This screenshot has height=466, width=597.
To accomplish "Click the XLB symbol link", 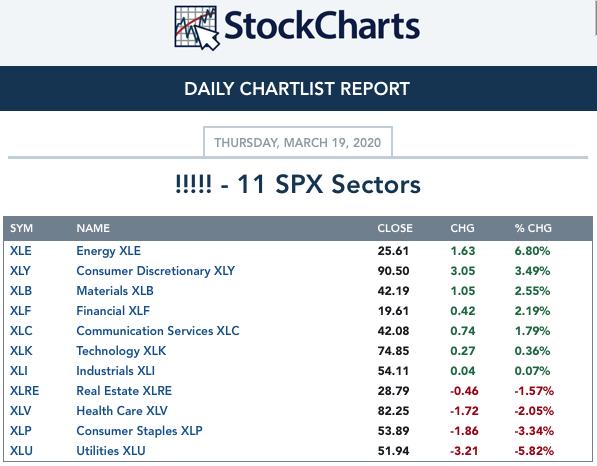I will (21, 291).
